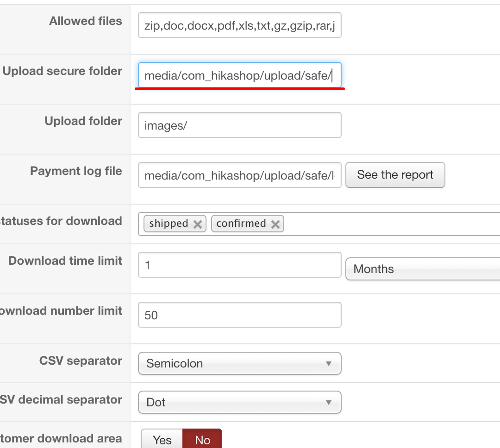This screenshot has height=448, width=500.
Task: Click the Download number limit field
Action: click(239, 315)
